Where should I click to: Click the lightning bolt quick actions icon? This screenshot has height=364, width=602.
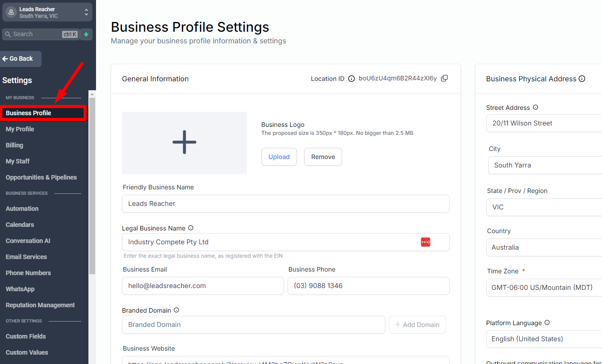tap(86, 34)
